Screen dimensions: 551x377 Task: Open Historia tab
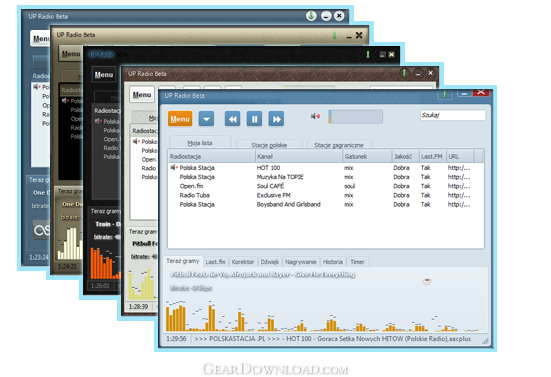[333, 262]
